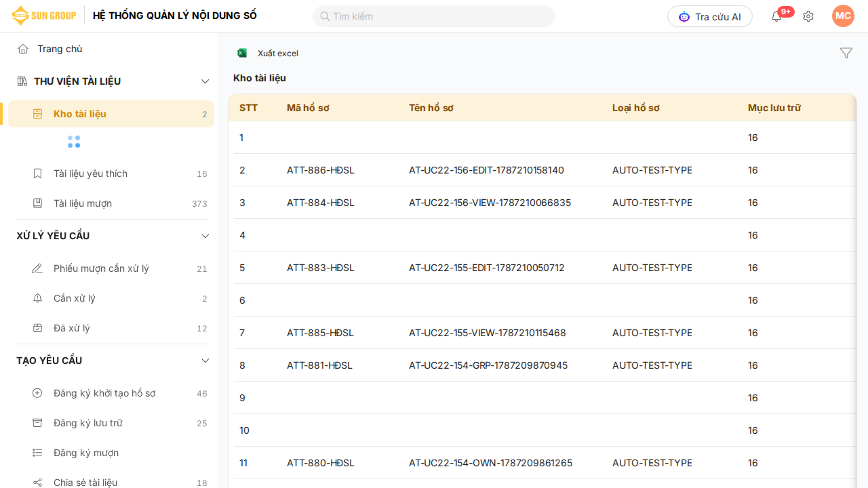Click the Tài liệu yêu thích bookmark icon
This screenshot has width=868, height=488.
click(37, 174)
